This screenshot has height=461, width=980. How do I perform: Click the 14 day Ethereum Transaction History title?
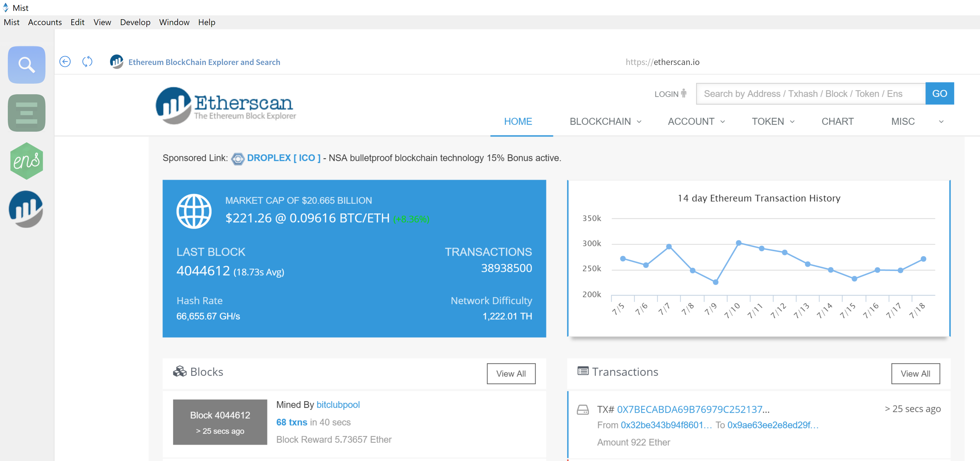coord(759,198)
